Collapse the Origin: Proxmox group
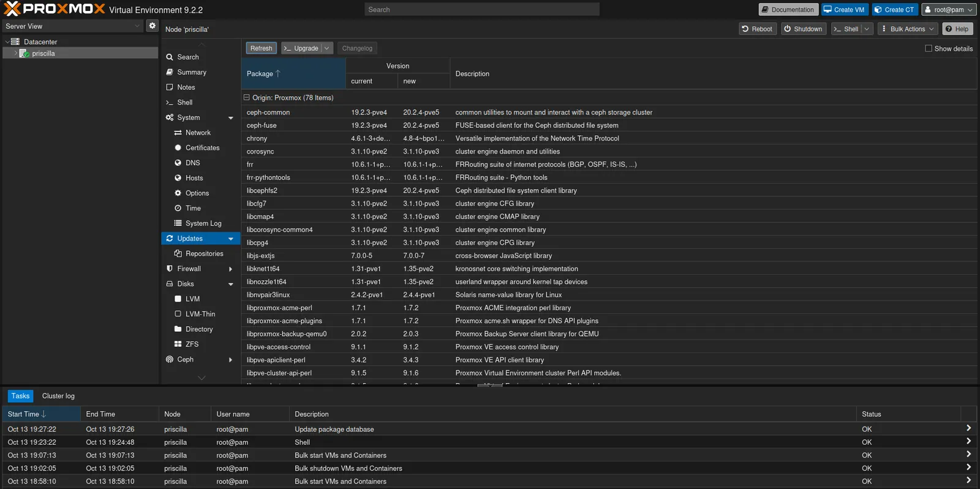Screen dimensions: 980x489 247,97
